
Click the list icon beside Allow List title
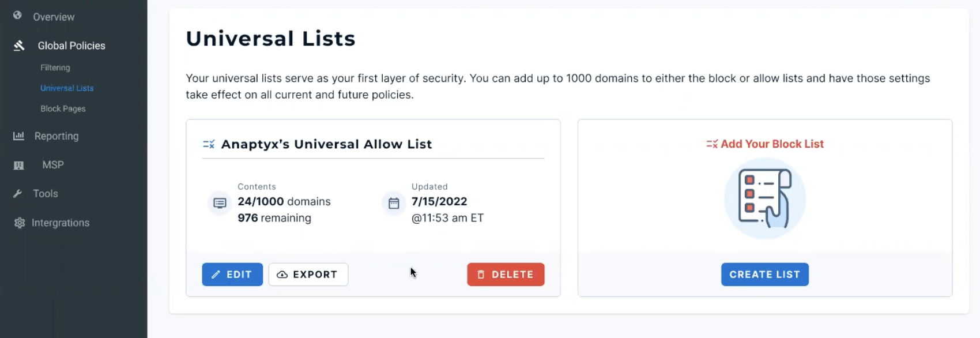pos(209,144)
